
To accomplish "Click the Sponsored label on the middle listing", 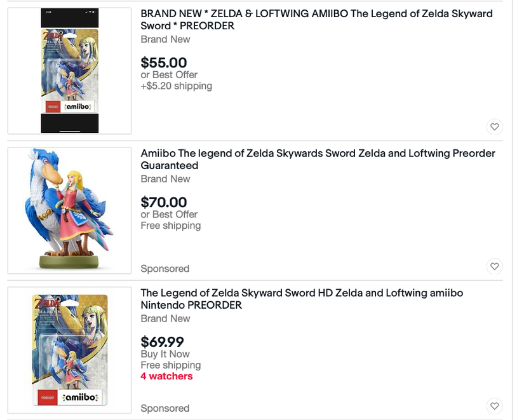I will (x=165, y=268).
